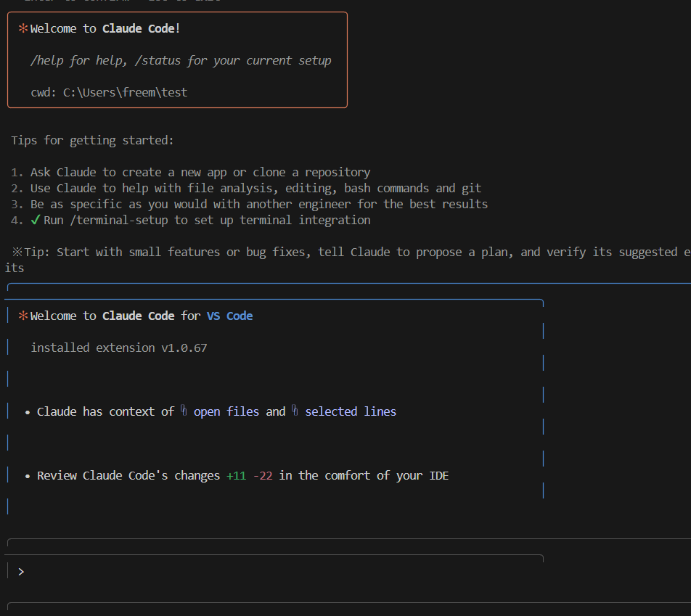Click the "VS Code" text in welcome banner
Viewport: 691px width, 616px height.
229,316
